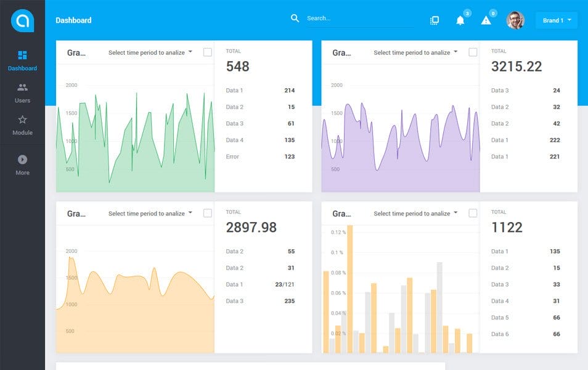Tick the checkbox on the 3215.22 card

click(x=473, y=52)
